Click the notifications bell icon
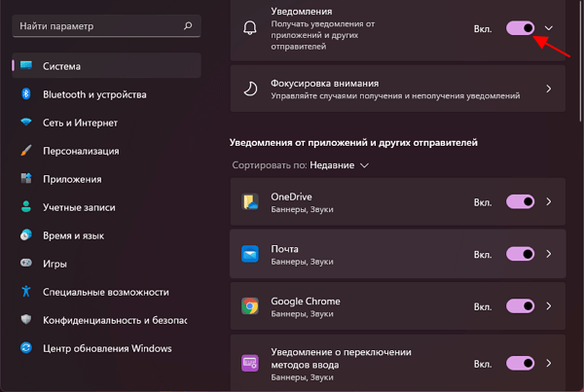Viewport: 584px width, 392px height. (x=250, y=28)
